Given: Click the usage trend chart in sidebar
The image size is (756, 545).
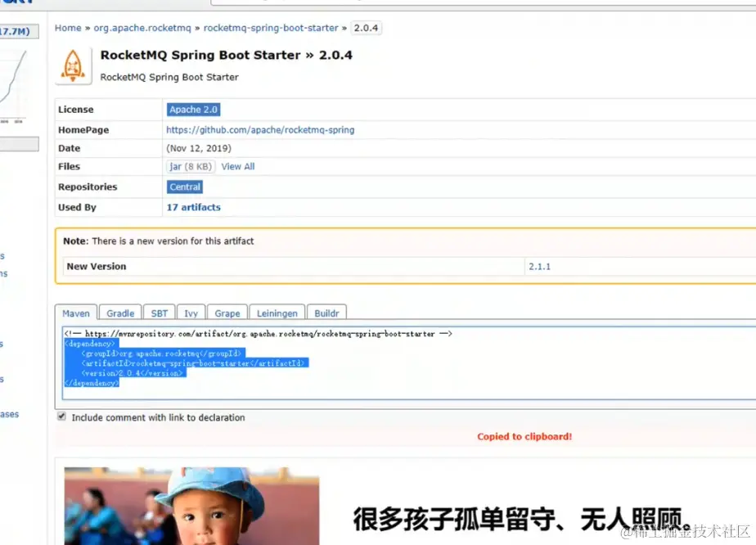Looking at the screenshot, I should tap(14, 85).
